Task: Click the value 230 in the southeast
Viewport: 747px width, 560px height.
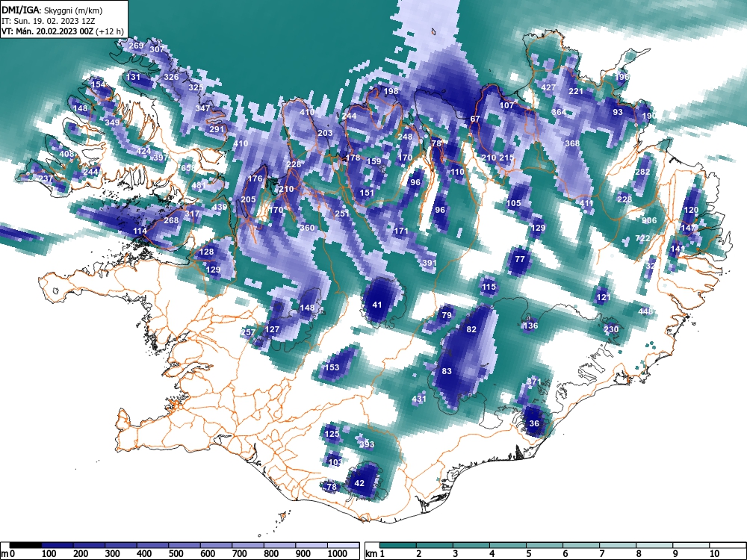Action: [x=611, y=329]
